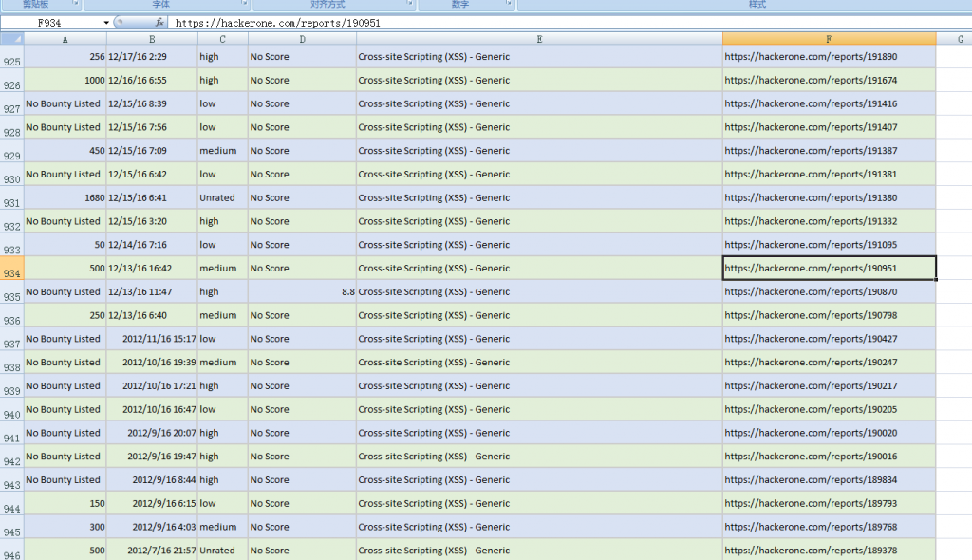Viewport: 972px width, 560px height.
Task: Select row 937 header
Action: tap(11, 339)
